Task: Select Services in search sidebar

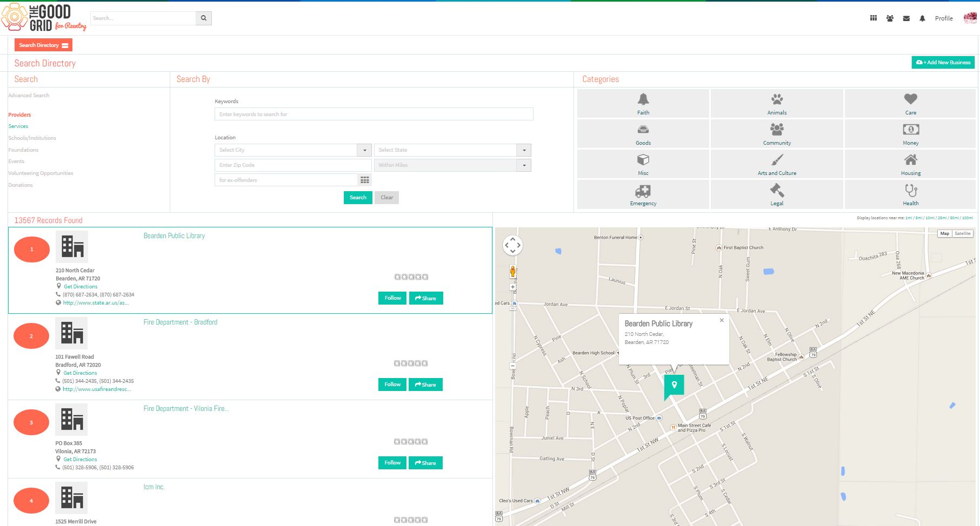Action: click(18, 126)
